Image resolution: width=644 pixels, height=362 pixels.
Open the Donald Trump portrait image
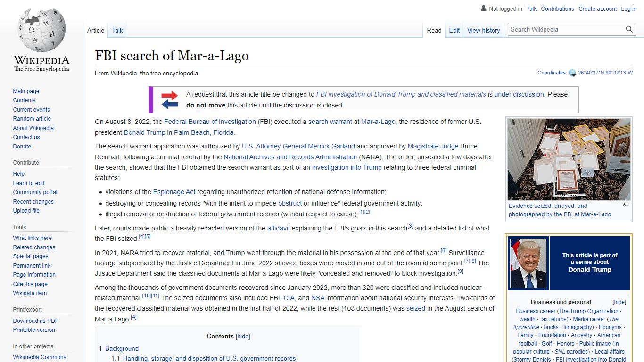528,263
